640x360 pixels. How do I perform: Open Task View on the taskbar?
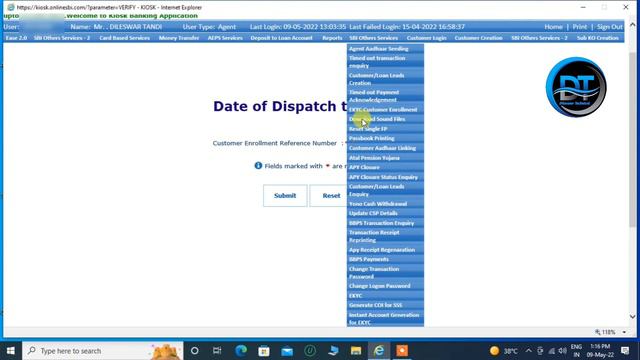pos(217,351)
